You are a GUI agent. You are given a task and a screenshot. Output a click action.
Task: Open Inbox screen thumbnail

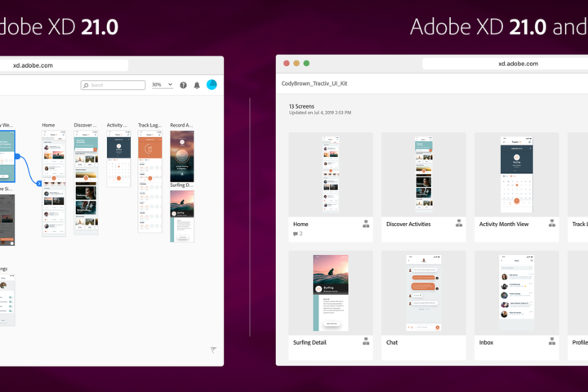tap(517, 293)
